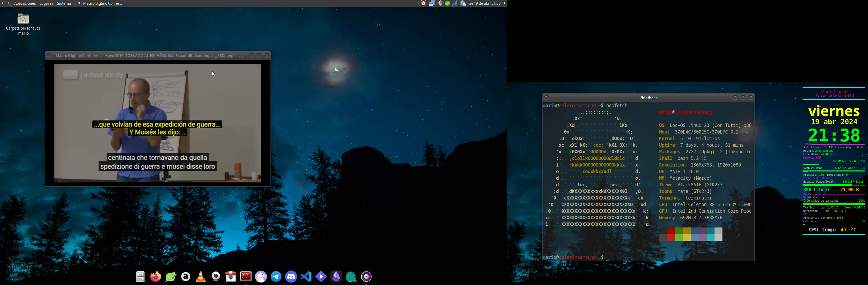Launch Obsidian from the dock
The width and height of the screenshot is (868, 285).
tap(336, 277)
